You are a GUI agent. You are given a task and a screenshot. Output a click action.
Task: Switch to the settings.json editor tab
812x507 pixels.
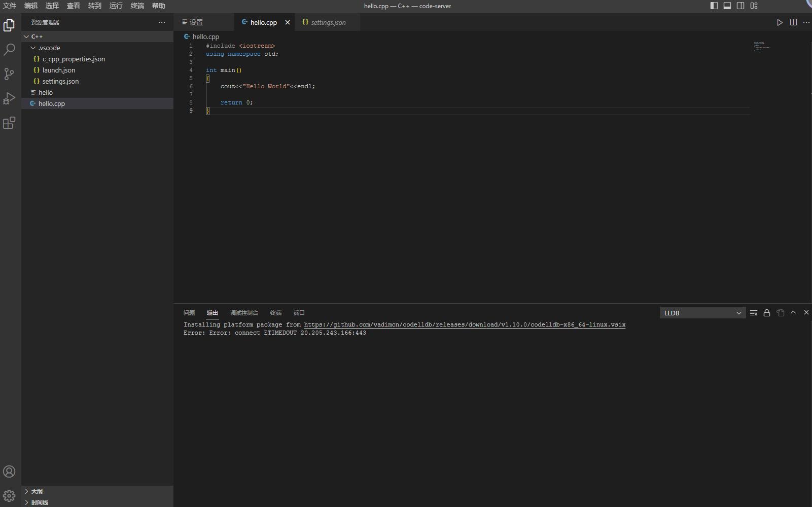point(328,22)
